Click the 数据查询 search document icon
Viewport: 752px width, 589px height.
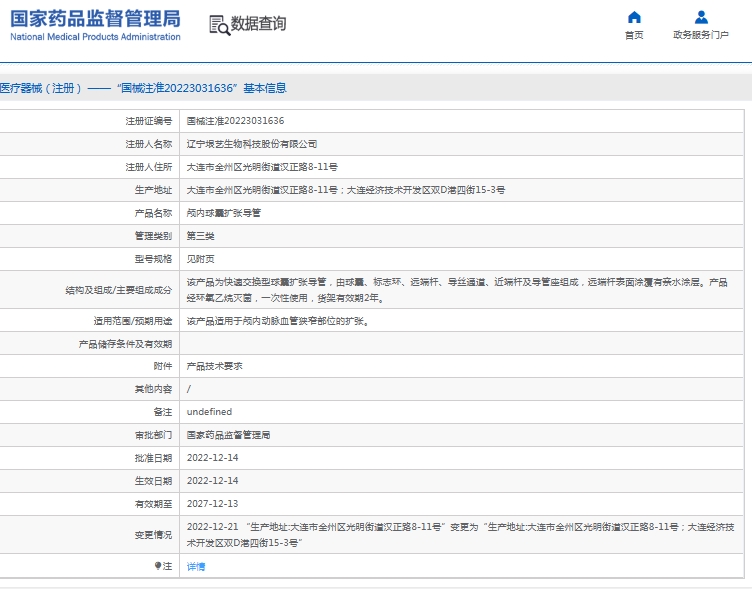pyautogui.click(x=220, y=25)
